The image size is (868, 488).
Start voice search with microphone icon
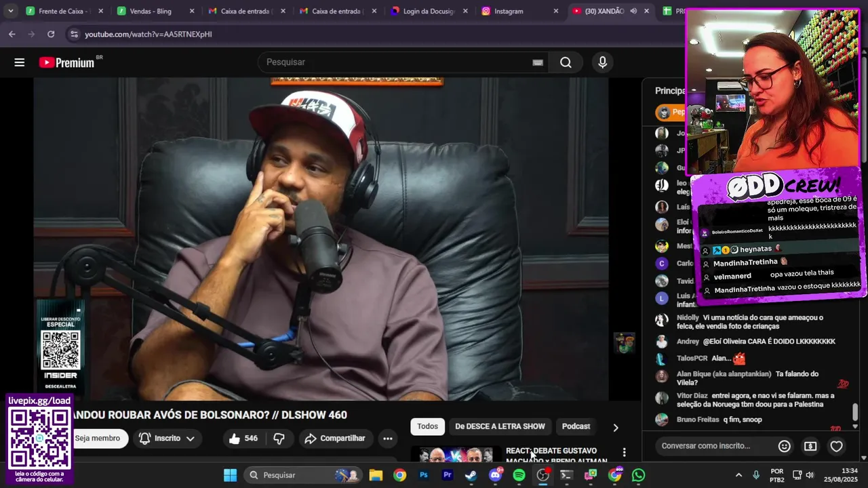tap(602, 62)
